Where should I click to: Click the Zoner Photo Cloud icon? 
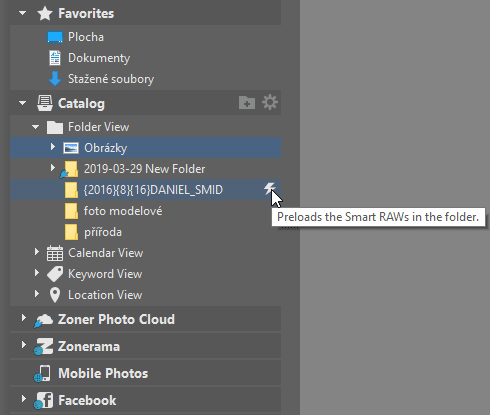(x=43, y=320)
